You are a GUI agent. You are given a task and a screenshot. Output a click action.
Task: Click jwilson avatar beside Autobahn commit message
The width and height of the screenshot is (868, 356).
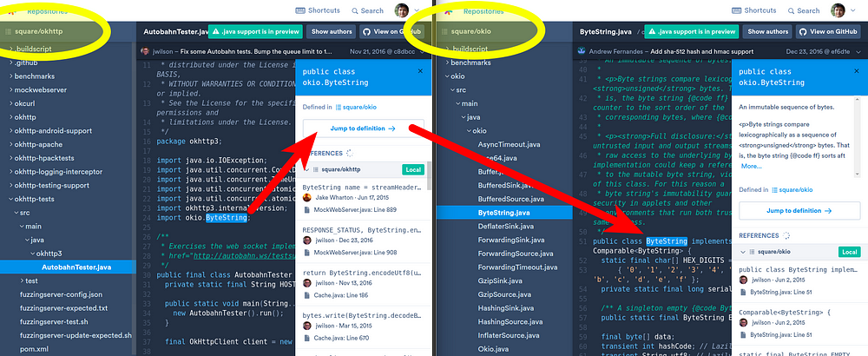pyautogui.click(x=145, y=51)
